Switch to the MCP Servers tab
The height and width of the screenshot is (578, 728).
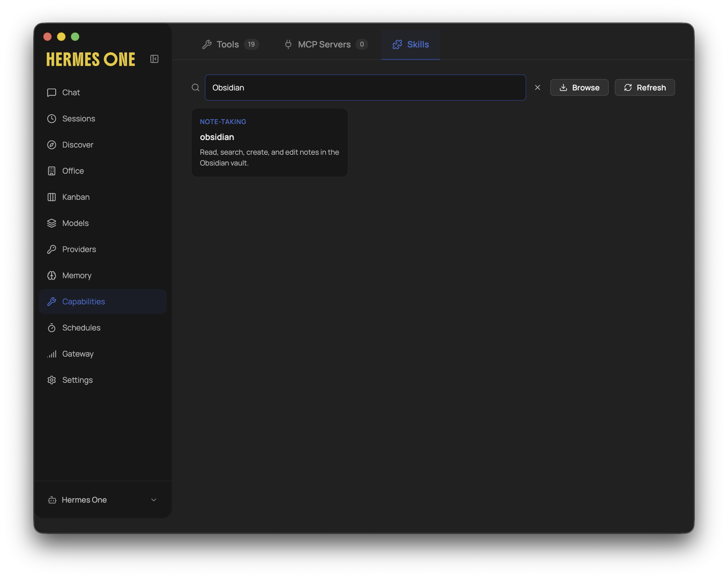326,44
